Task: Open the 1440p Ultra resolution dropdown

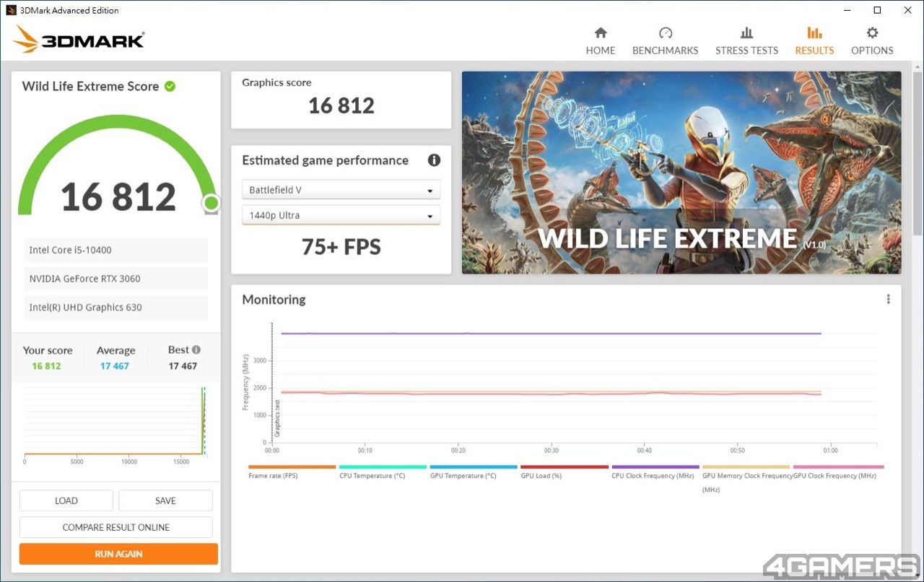Action: click(341, 215)
